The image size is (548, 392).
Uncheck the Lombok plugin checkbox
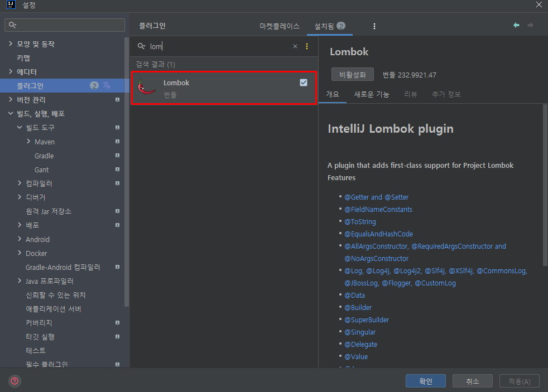coord(304,83)
